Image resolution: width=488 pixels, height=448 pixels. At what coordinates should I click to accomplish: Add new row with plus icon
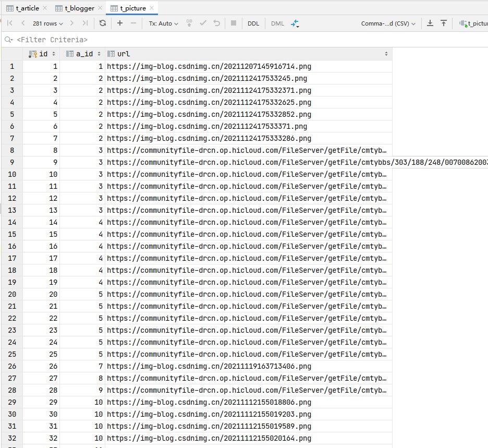(120, 23)
